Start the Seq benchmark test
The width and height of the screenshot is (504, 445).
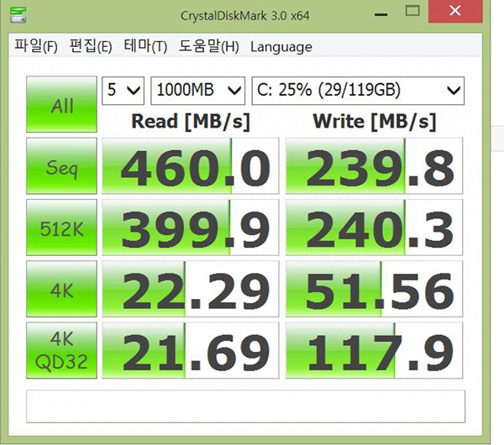61,165
